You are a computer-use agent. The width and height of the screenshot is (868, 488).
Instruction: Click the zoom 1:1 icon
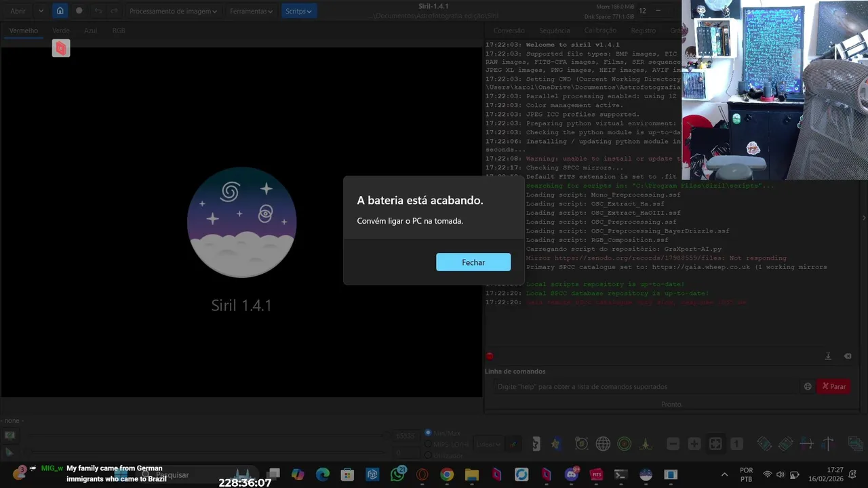tap(736, 444)
